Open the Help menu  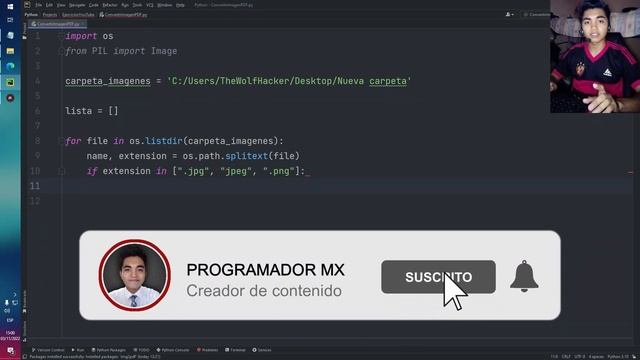(x=180, y=5)
